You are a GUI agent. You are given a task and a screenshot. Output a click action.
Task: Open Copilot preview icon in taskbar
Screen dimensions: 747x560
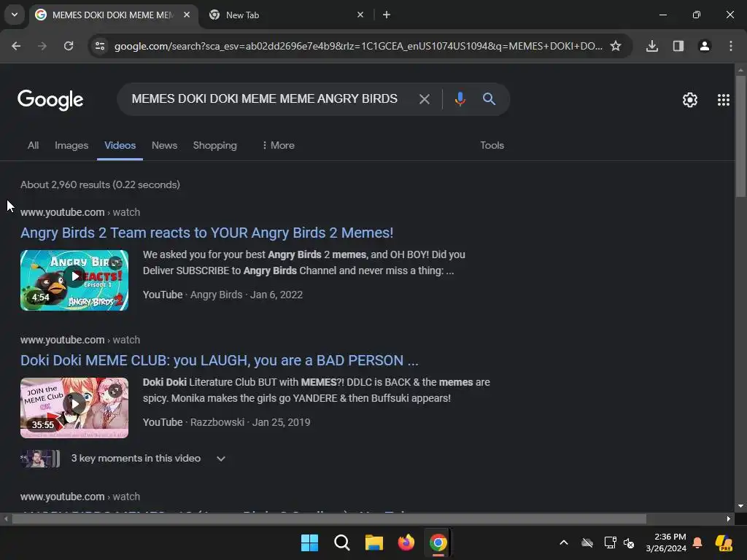[x=724, y=542]
